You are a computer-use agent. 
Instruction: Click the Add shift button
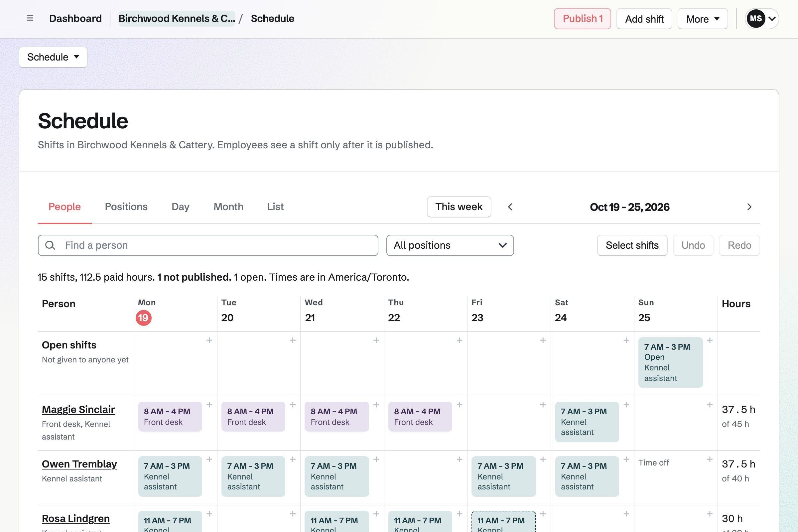644,19
